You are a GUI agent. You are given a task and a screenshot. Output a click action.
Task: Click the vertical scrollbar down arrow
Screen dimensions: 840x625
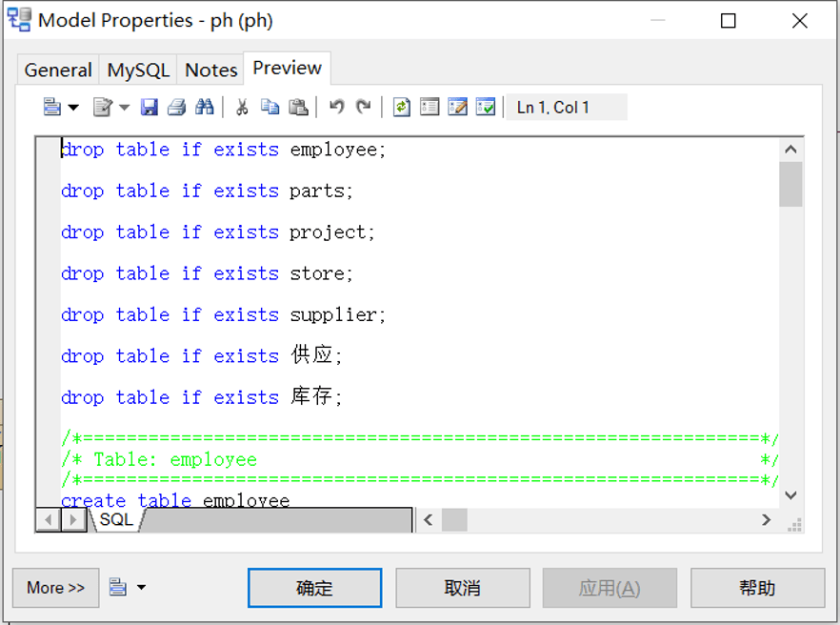coord(790,495)
